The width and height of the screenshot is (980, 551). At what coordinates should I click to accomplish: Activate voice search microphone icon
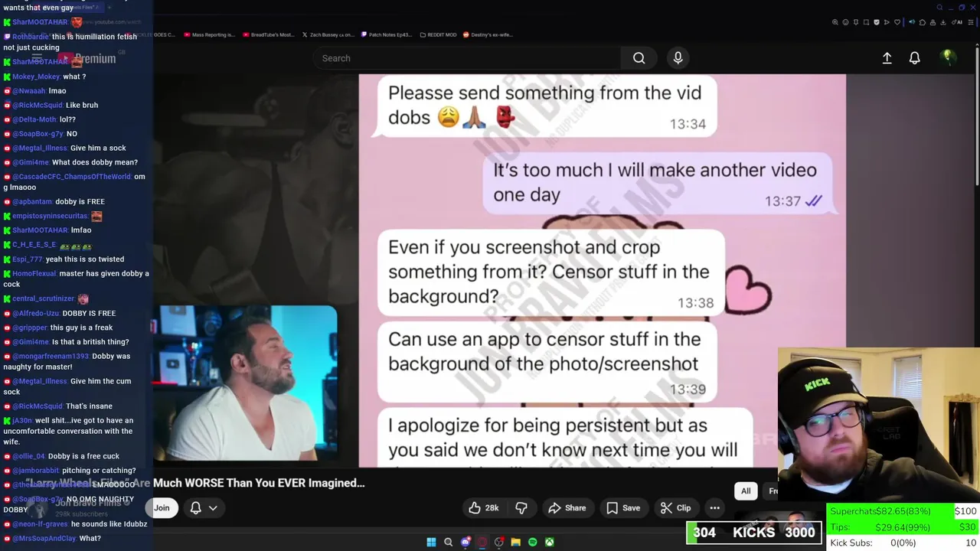678,58
